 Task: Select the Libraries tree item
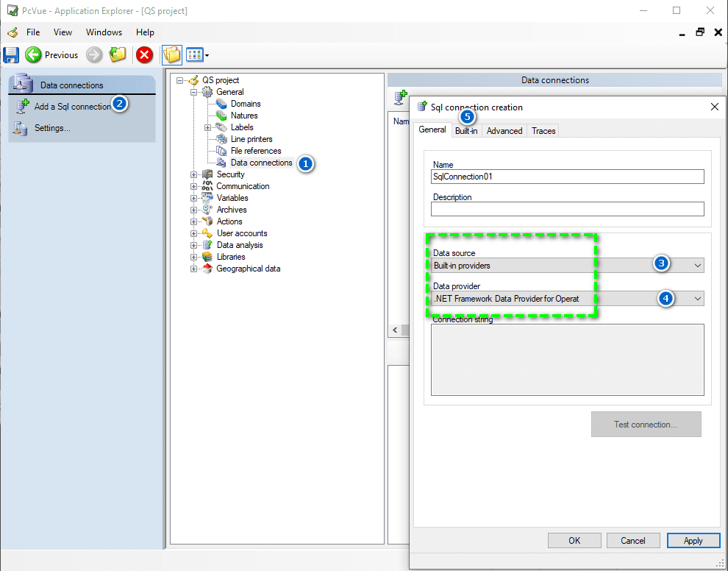231,257
